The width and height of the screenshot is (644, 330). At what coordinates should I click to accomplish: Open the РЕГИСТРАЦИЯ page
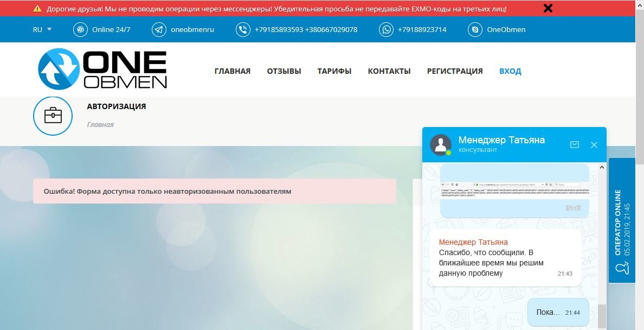pos(454,71)
